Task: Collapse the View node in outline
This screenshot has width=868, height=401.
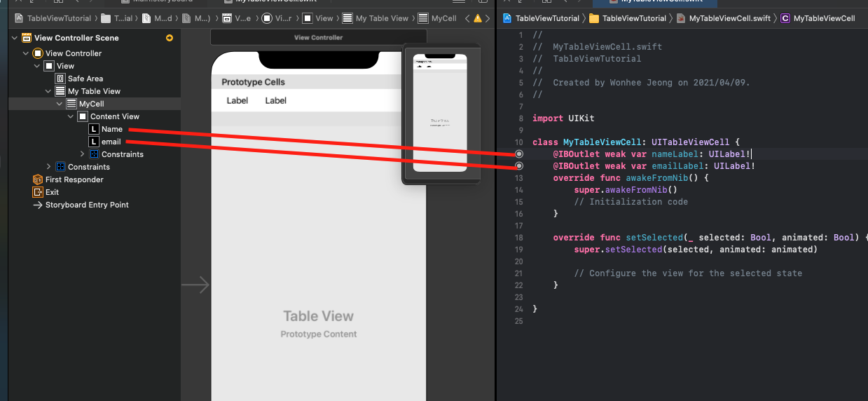Action: point(38,66)
